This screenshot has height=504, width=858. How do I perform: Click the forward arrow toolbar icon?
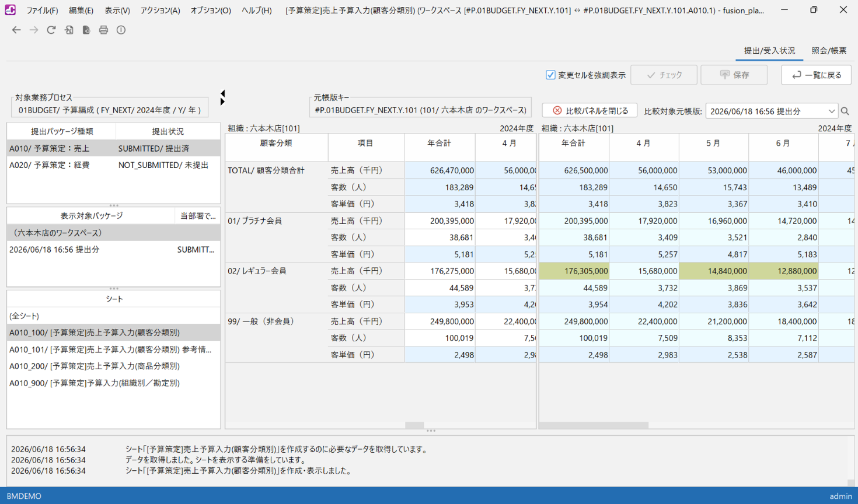click(34, 30)
